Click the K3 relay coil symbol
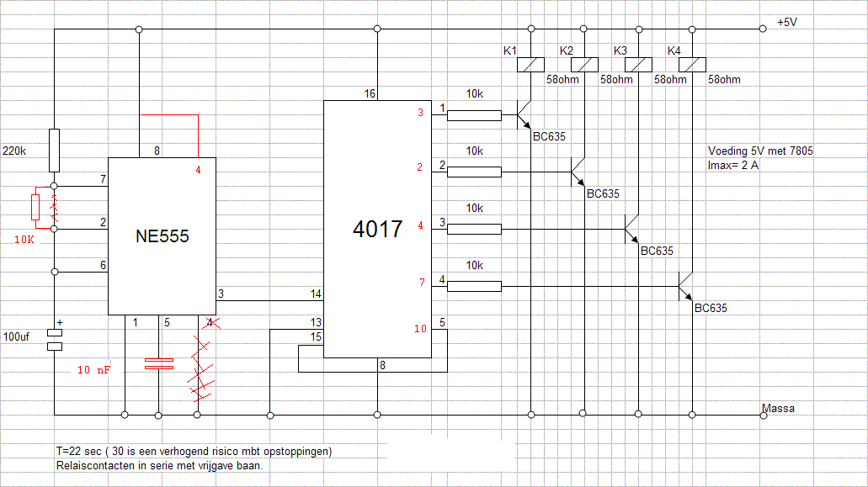Viewport: 868px width, 487px height. pyautogui.click(x=638, y=65)
